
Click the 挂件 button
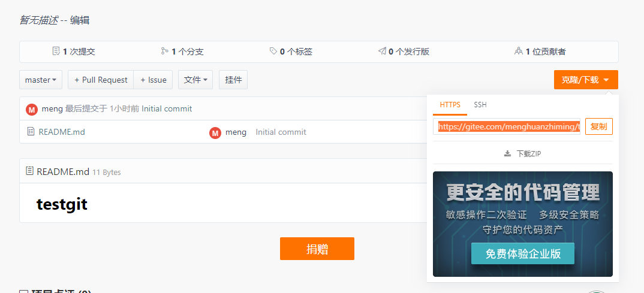coord(233,80)
